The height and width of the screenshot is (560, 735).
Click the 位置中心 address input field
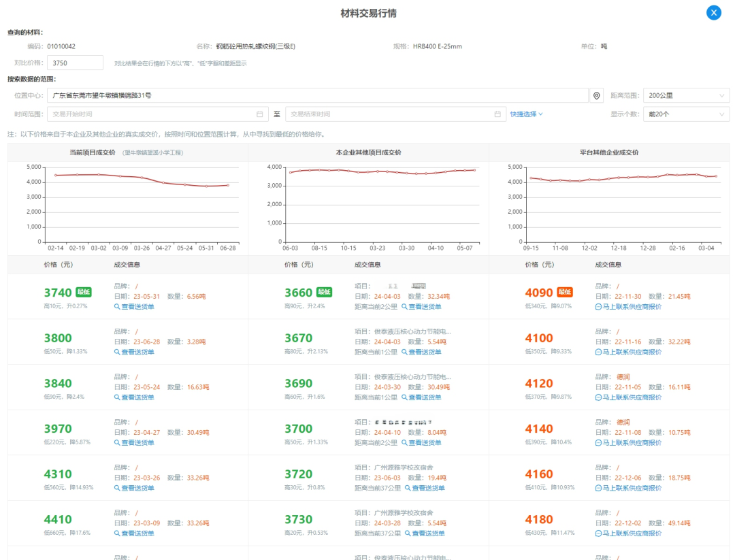click(317, 96)
